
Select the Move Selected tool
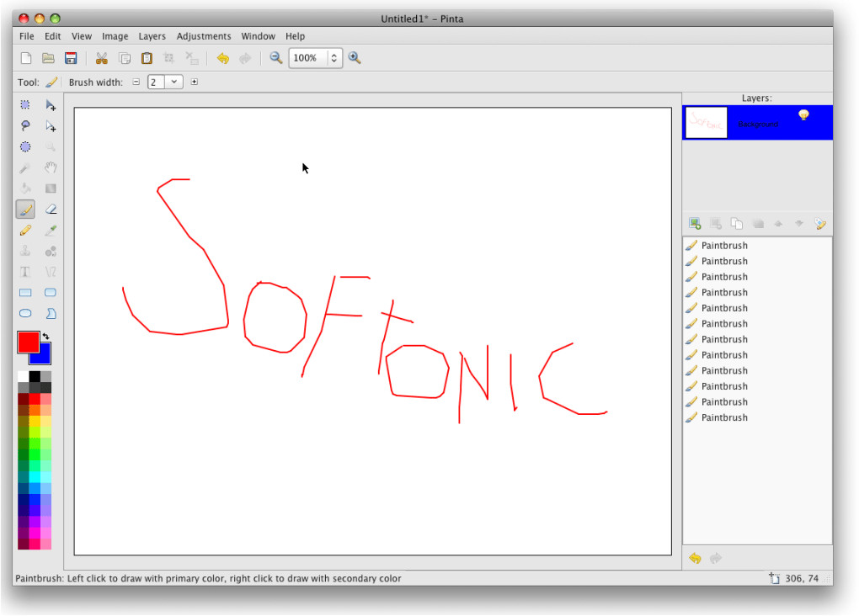51,104
